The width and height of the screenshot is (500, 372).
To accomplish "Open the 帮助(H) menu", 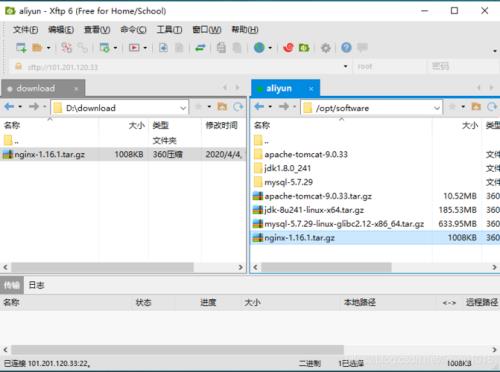I will [245, 30].
